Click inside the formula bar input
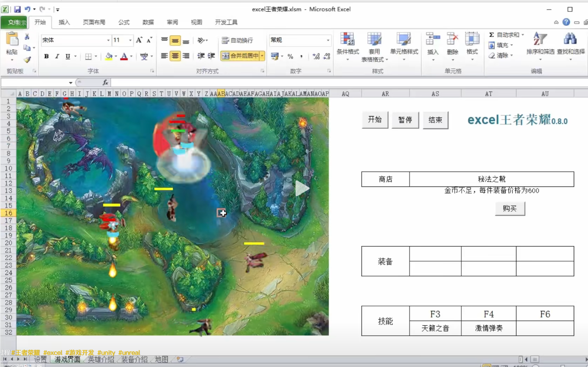 pyautogui.click(x=304, y=83)
